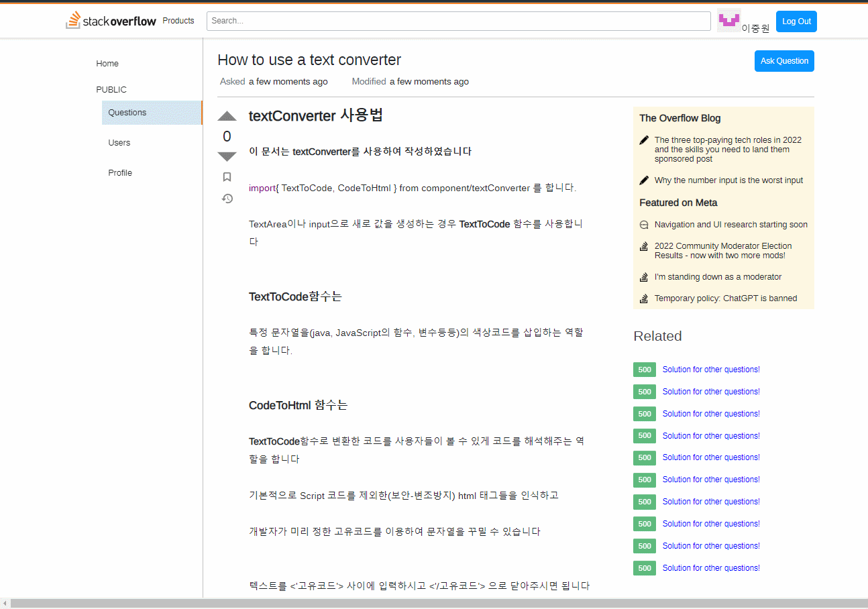The height and width of the screenshot is (609, 868).
Task: Open '2022 Community Moderator Election Results' link
Action: coord(723,251)
